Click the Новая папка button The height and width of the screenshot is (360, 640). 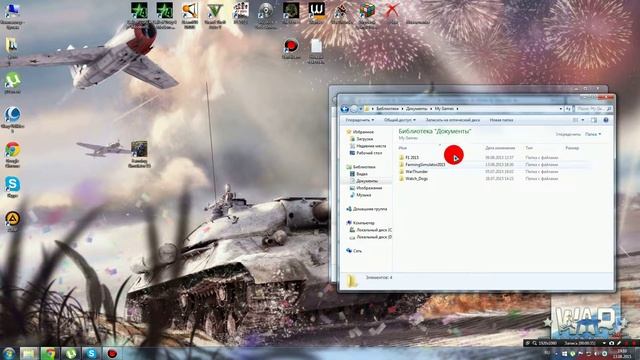(501, 120)
